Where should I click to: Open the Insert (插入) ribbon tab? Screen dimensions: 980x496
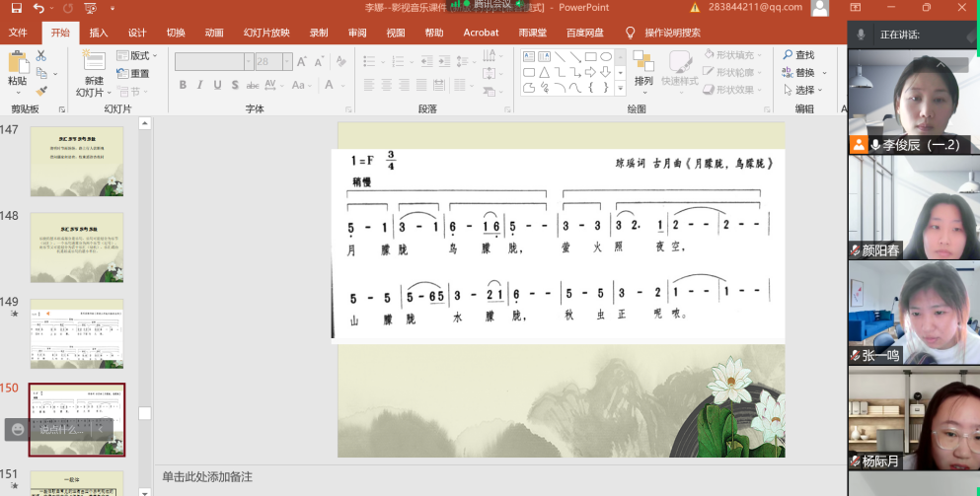(x=99, y=33)
